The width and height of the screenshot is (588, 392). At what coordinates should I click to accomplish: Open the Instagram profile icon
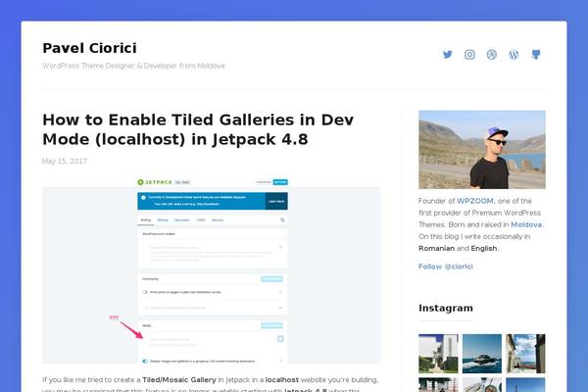[x=469, y=55]
